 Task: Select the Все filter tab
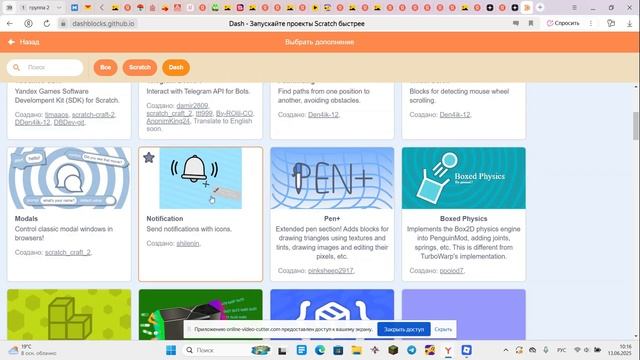(105, 67)
